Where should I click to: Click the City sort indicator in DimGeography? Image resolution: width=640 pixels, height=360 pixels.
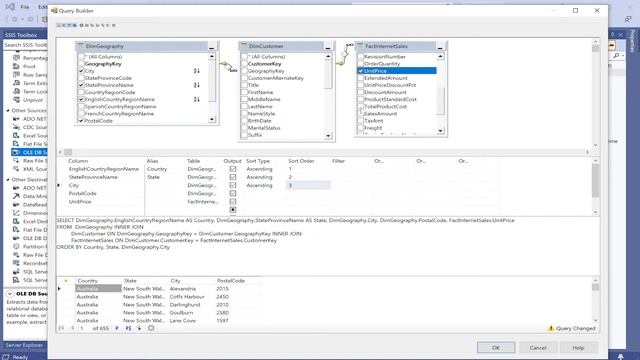point(197,71)
